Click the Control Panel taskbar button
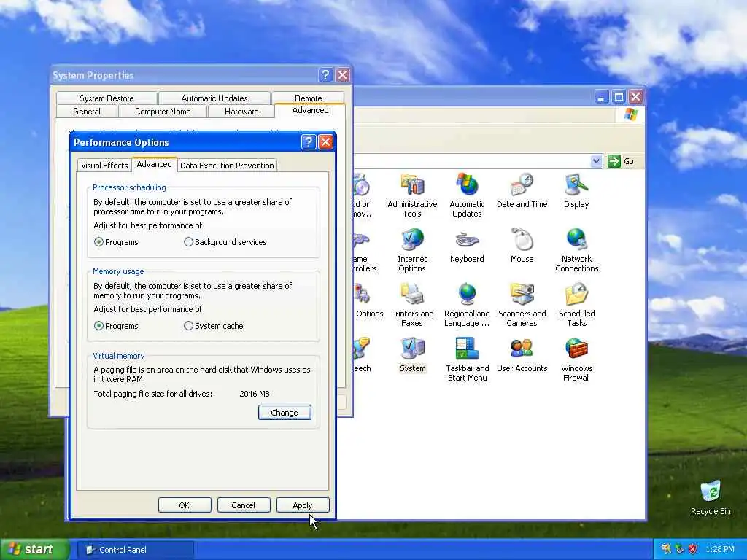Viewport: 747px width, 560px height. tap(136, 550)
